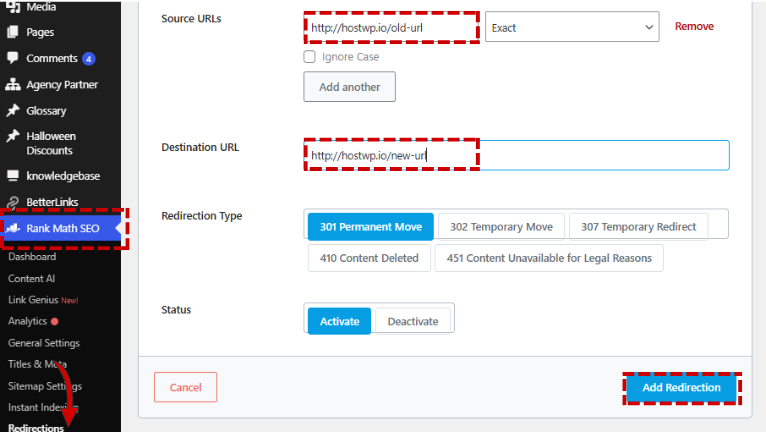The height and width of the screenshot is (432, 766).
Task: Click the Cancel button
Action: 186,387
